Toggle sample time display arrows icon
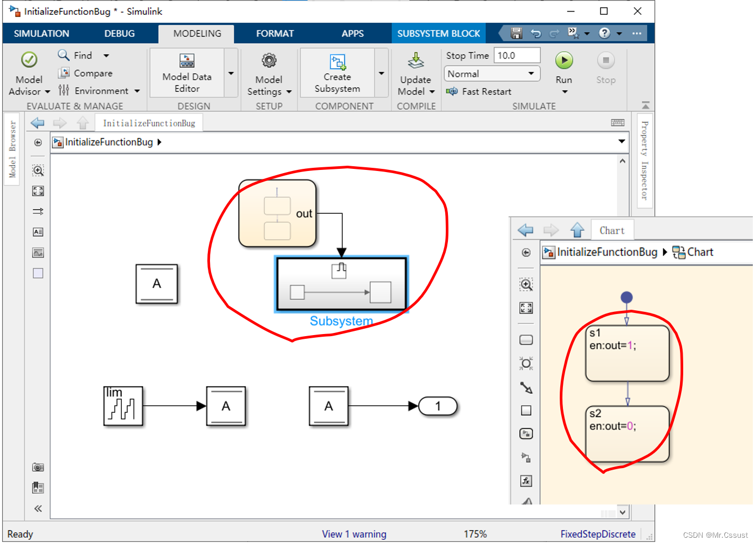Image resolution: width=756 pixels, height=543 pixels. [x=38, y=211]
